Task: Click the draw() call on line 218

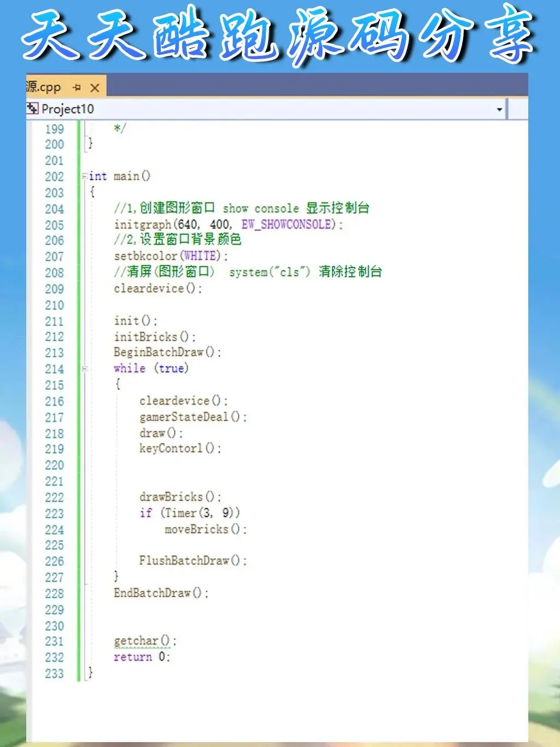Action: (161, 433)
